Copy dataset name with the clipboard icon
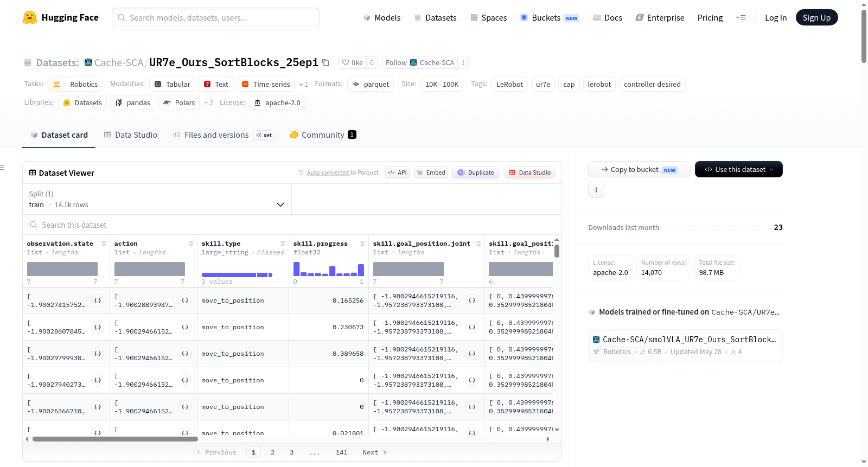 coord(325,62)
